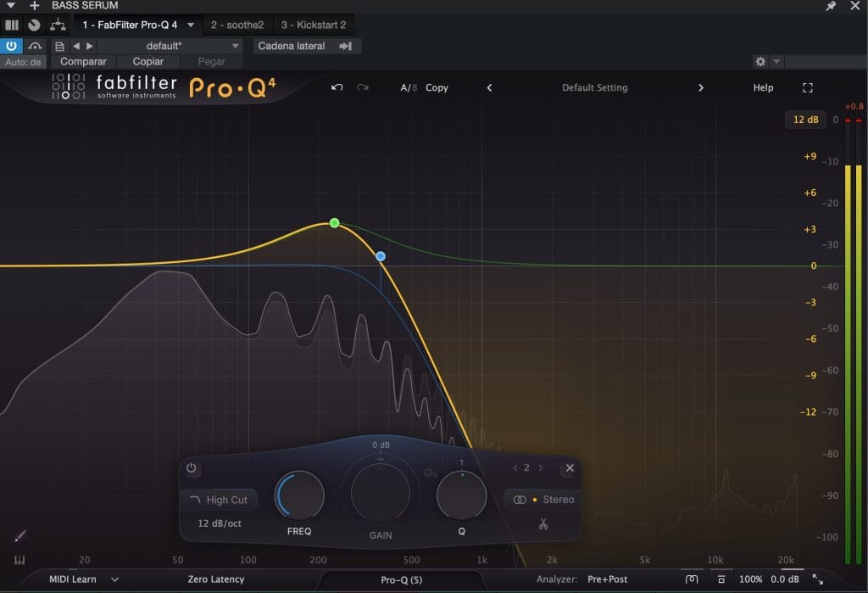This screenshot has width=868, height=593.
Task: Open the 12 dB/oct slope menu
Action: tap(220, 523)
